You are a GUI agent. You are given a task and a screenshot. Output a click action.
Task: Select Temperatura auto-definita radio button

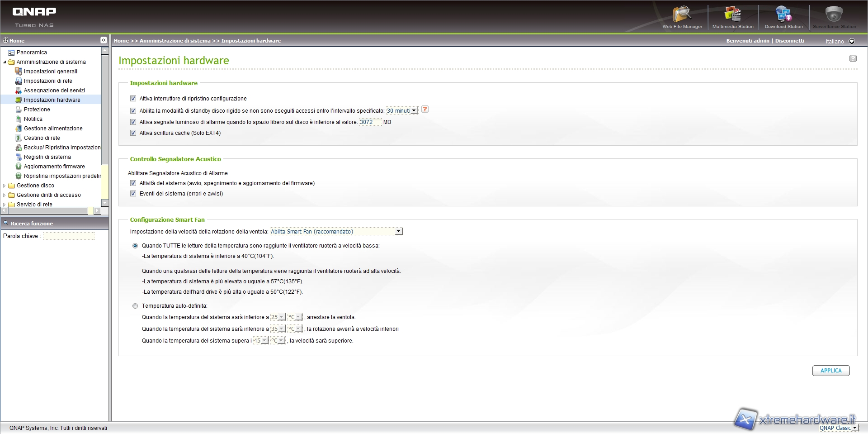[135, 306]
